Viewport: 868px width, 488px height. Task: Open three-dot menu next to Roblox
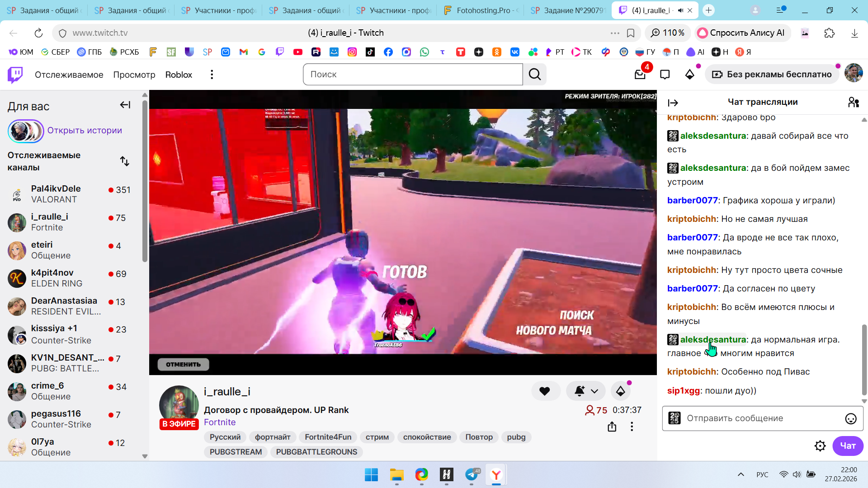pyautogui.click(x=212, y=75)
